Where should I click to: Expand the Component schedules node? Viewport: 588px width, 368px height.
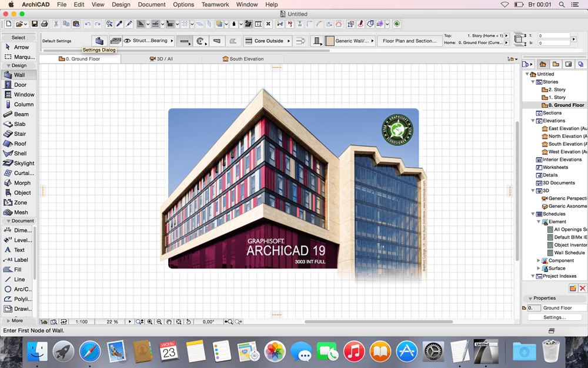coord(538,260)
